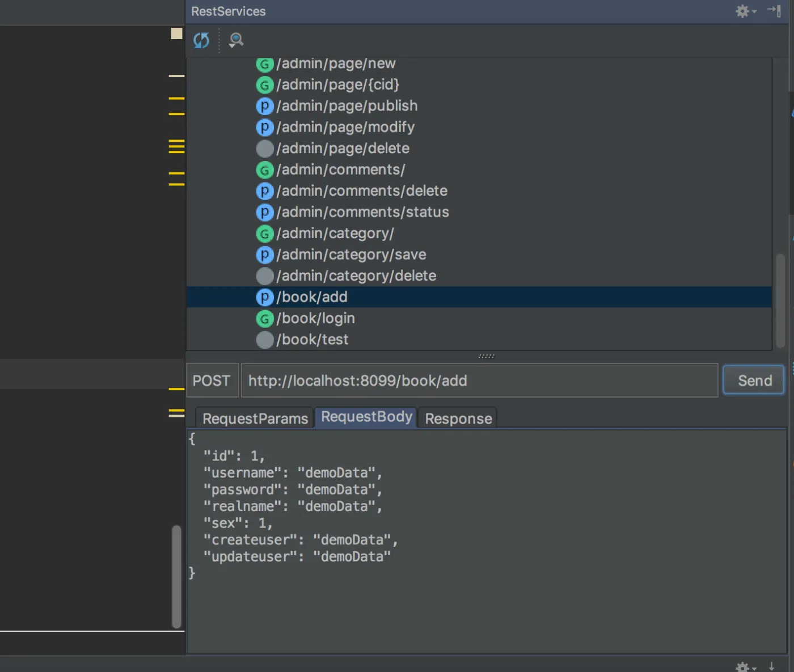Switch to the Response tab
Image resolution: width=794 pixels, height=672 pixels.
click(458, 419)
